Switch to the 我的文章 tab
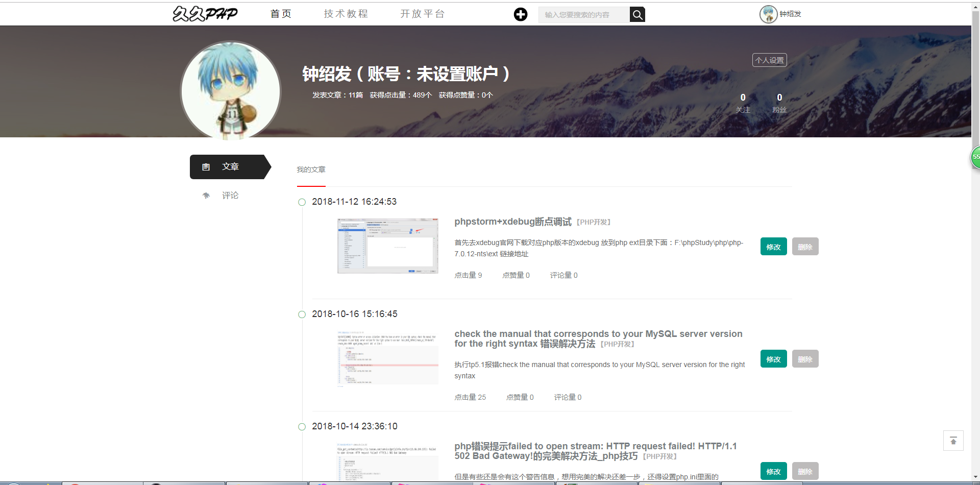980x485 pixels. 311,169
